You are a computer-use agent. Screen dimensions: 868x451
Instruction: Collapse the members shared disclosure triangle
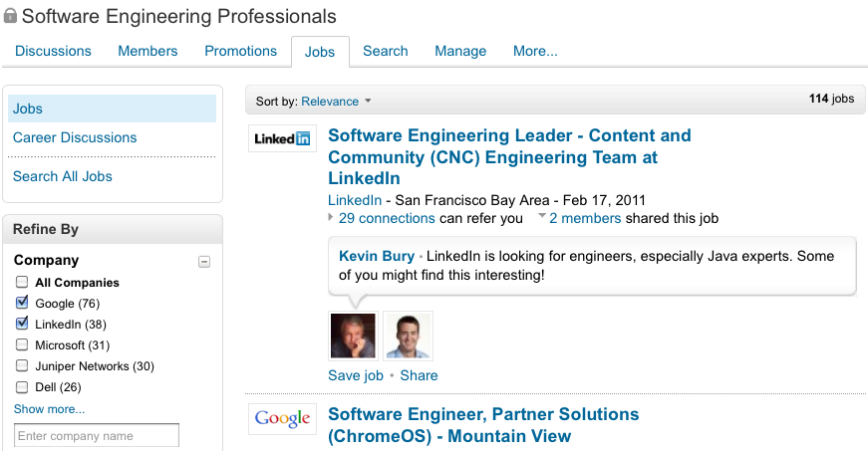pos(541,217)
